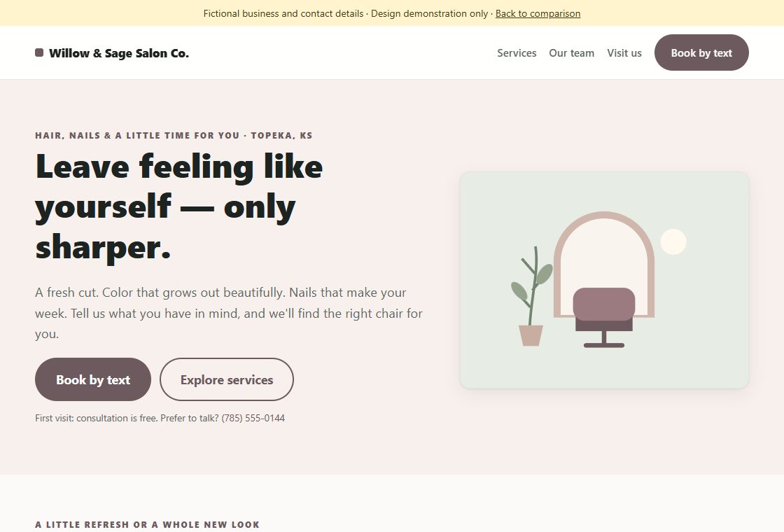Viewport: 784px width, 532px height.
Task: Open the Services nav item
Action: click(x=517, y=53)
